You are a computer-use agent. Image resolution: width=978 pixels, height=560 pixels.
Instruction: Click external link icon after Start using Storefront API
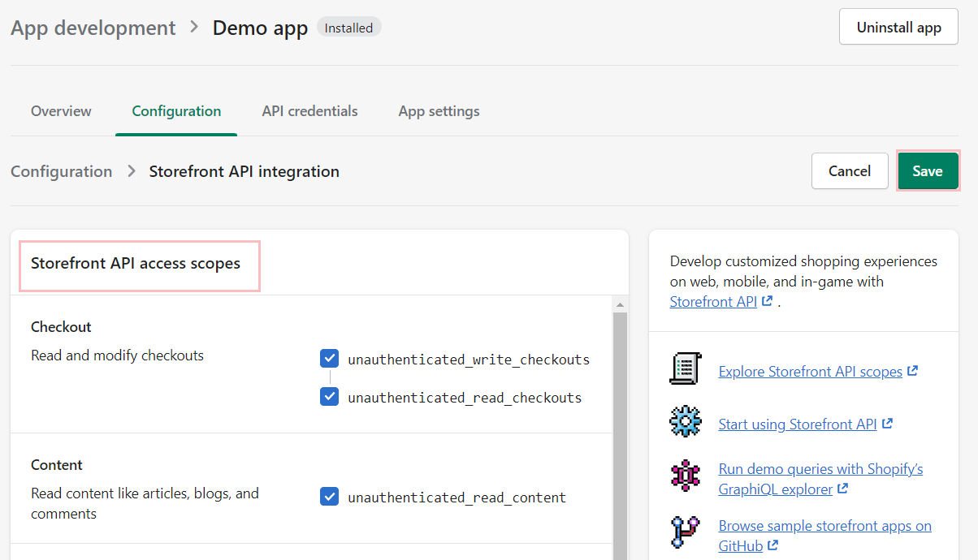[x=887, y=424]
